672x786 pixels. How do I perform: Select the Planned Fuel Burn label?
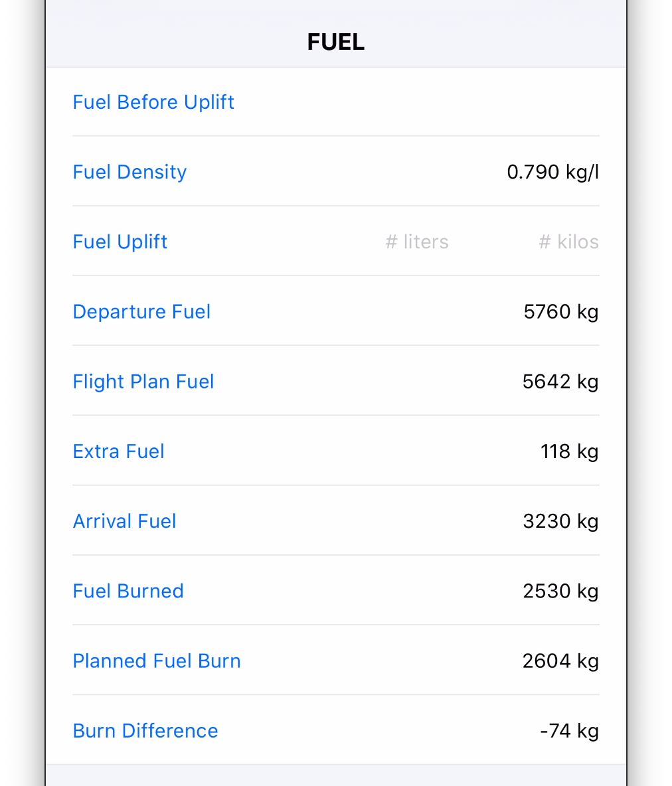[x=157, y=661]
